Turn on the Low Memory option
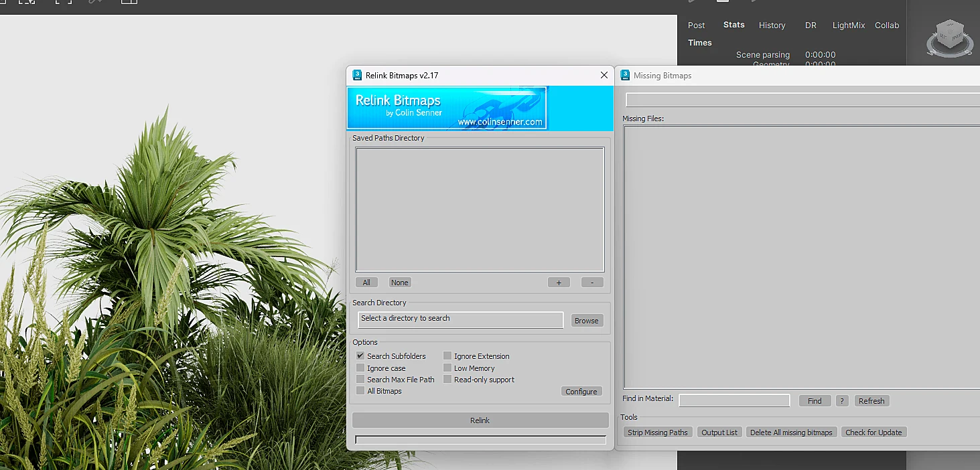This screenshot has height=470, width=980. click(x=447, y=368)
